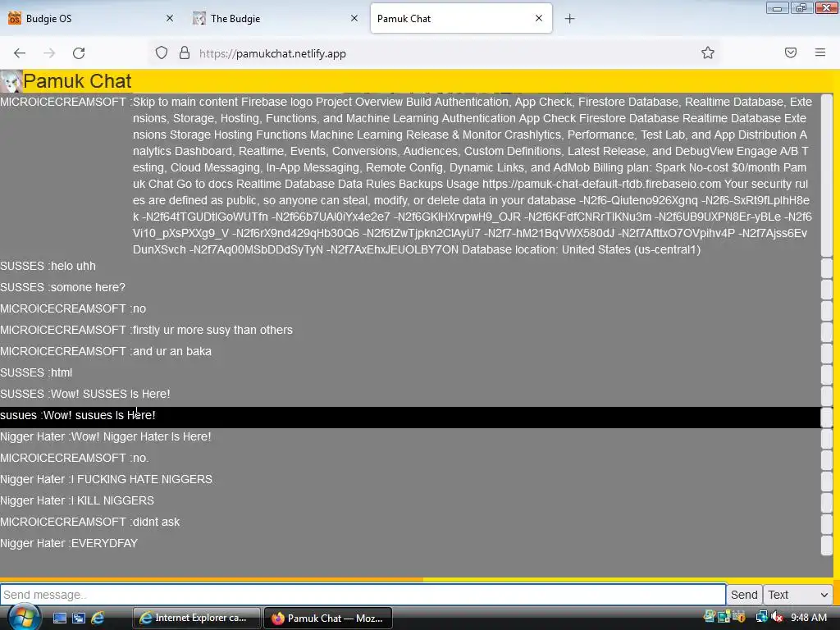
Task: Focus the Send message input field
Action: pos(363,595)
